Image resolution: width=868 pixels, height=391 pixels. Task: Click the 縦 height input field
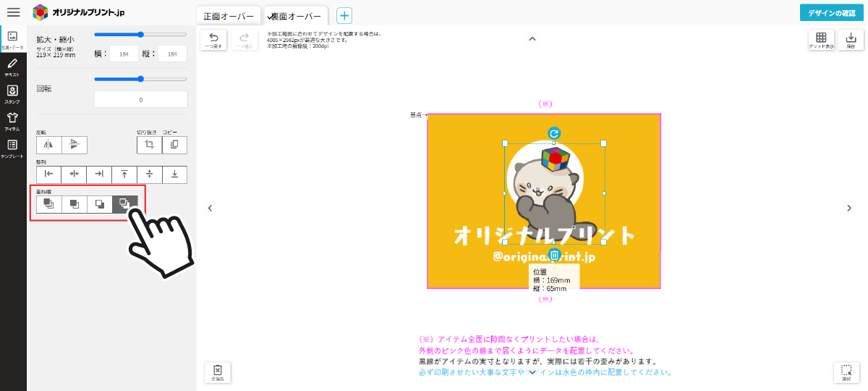(x=173, y=54)
